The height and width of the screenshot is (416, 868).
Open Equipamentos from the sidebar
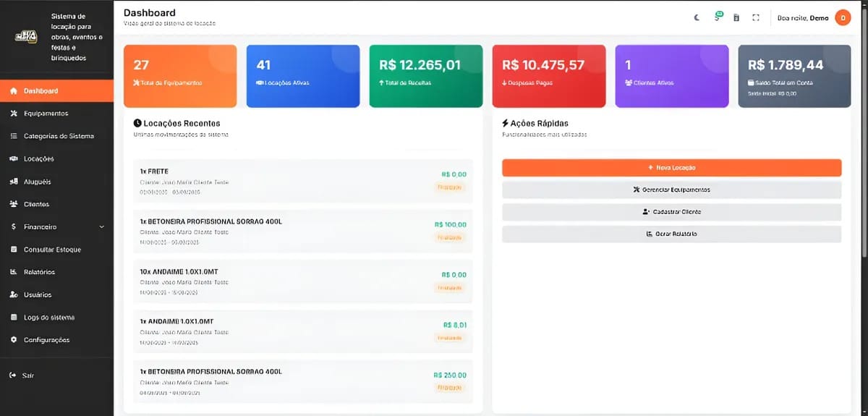point(46,114)
